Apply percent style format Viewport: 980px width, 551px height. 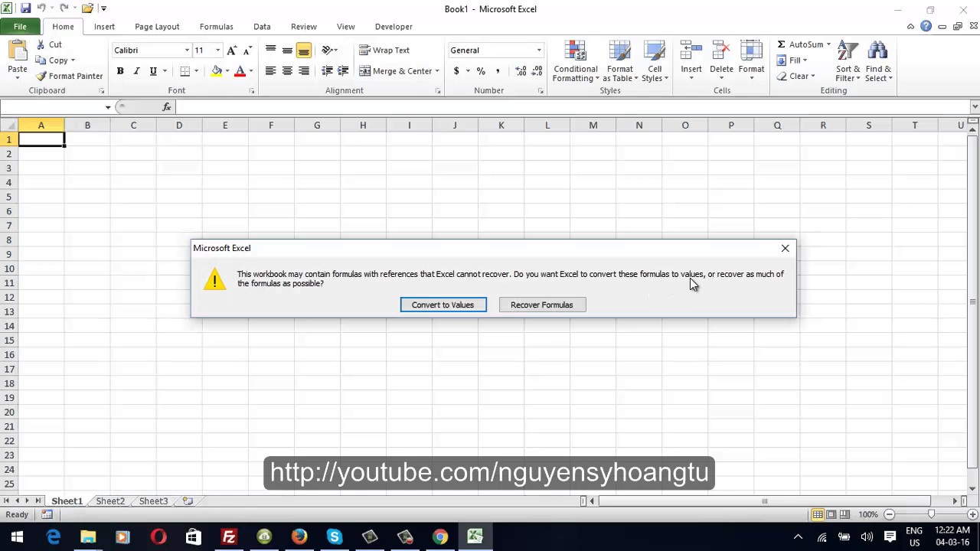point(481,71)
